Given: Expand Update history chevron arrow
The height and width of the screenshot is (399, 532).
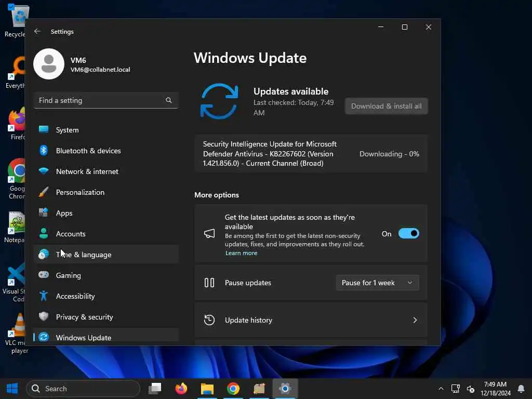Looking at the screenshot, I should click(415, 320).
